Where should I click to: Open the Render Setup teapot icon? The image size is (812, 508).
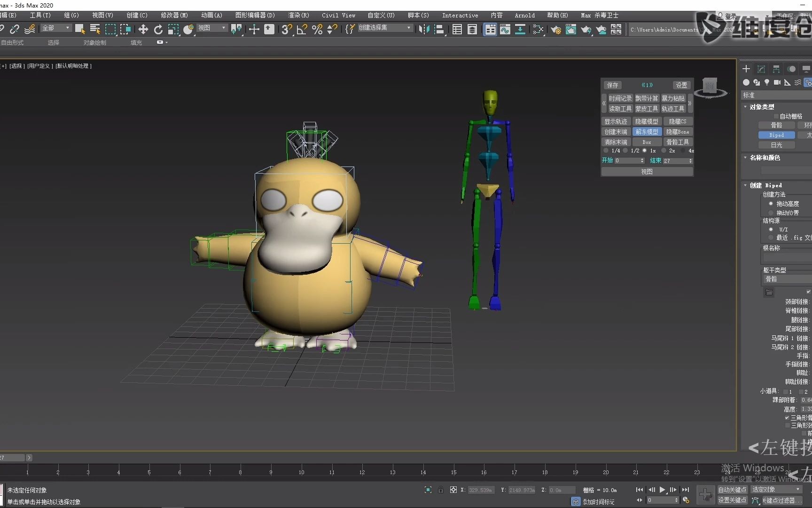(556, 29)
